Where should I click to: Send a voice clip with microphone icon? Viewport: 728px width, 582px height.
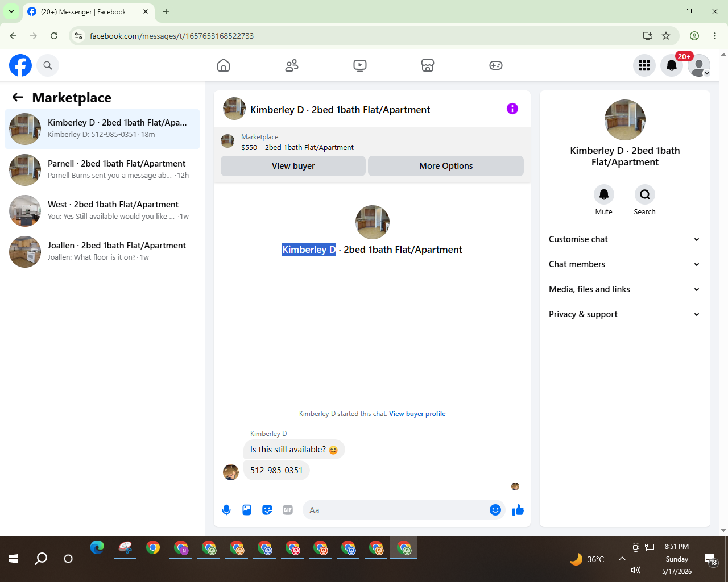click(x=226, y=510)
